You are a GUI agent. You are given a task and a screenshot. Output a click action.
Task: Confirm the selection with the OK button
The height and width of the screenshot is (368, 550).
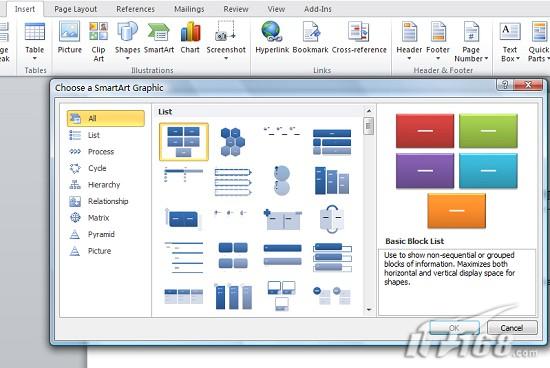click(x=454, y=328)
